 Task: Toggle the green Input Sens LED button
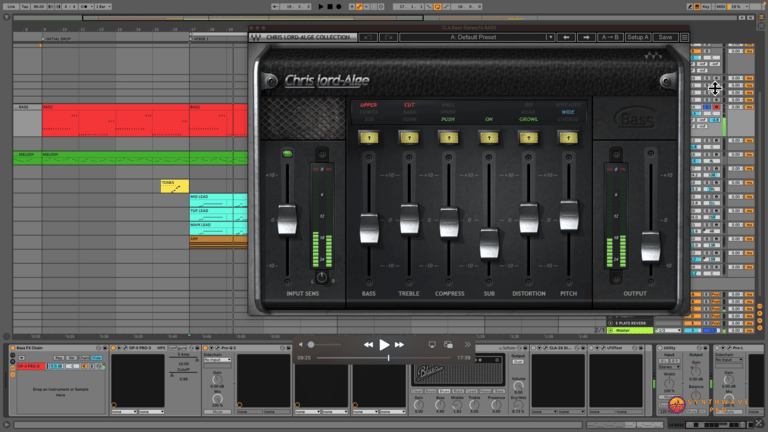[287, 154]
